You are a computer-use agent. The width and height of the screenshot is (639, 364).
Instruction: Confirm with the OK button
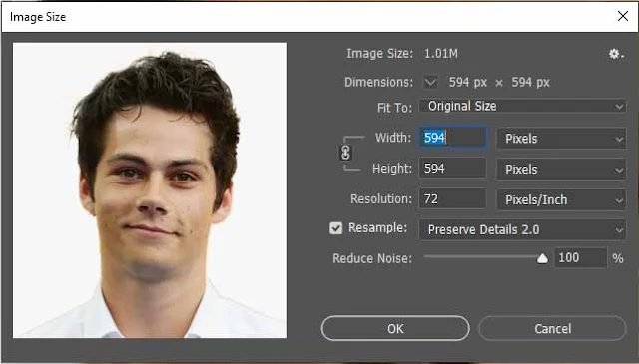(x=395, y=328)
